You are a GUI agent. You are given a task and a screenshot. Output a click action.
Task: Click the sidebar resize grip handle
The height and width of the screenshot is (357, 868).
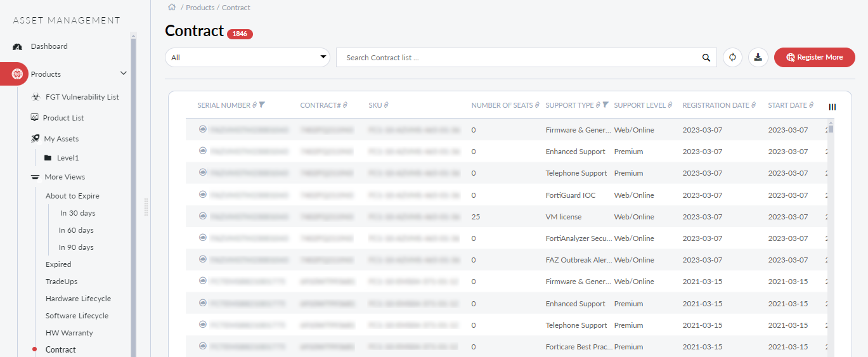[146, 207]
